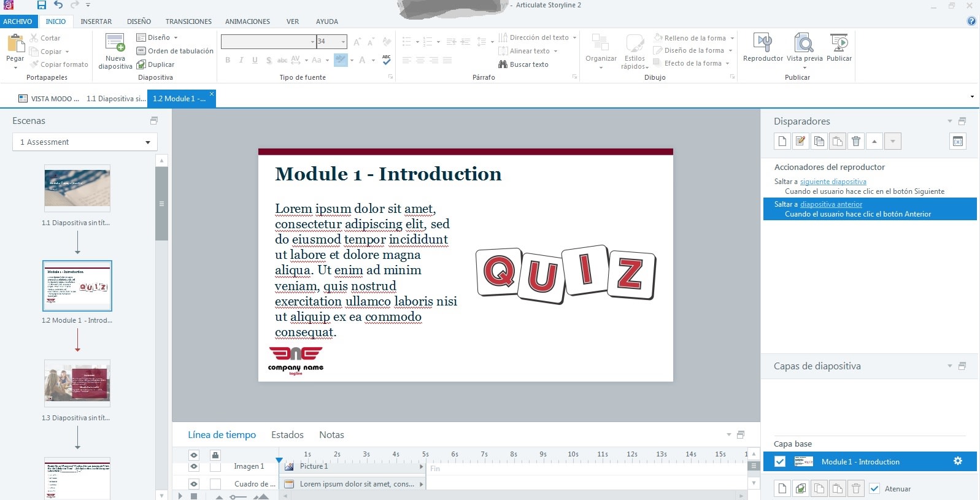Viewport: 980px width, 500px height.
Task: Create a new slide layer
Action: [x=782, y=488]
